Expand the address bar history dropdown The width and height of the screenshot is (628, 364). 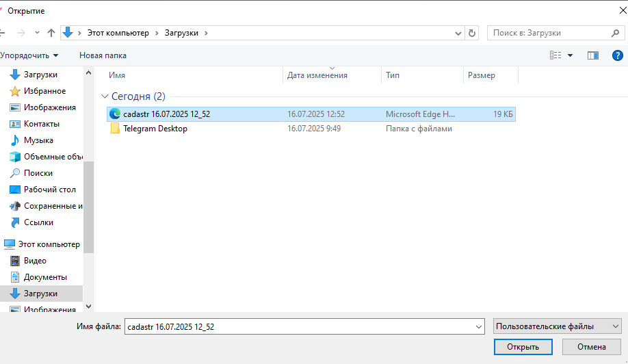(458, 33)
